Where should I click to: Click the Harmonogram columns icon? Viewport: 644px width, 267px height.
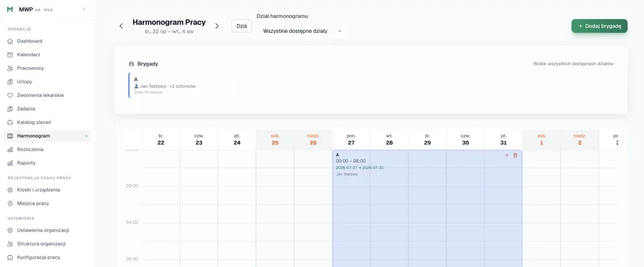pyautogui.click(x=10, y=136)
